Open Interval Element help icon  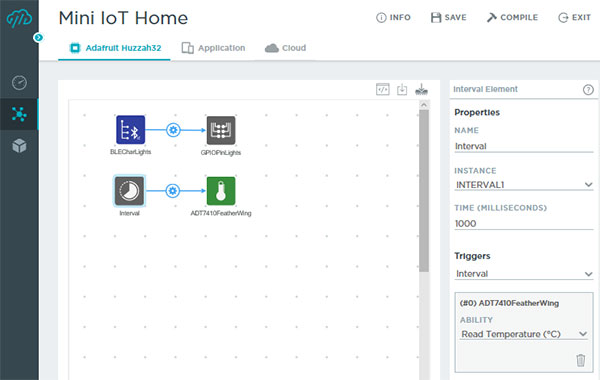coord(588,90)
